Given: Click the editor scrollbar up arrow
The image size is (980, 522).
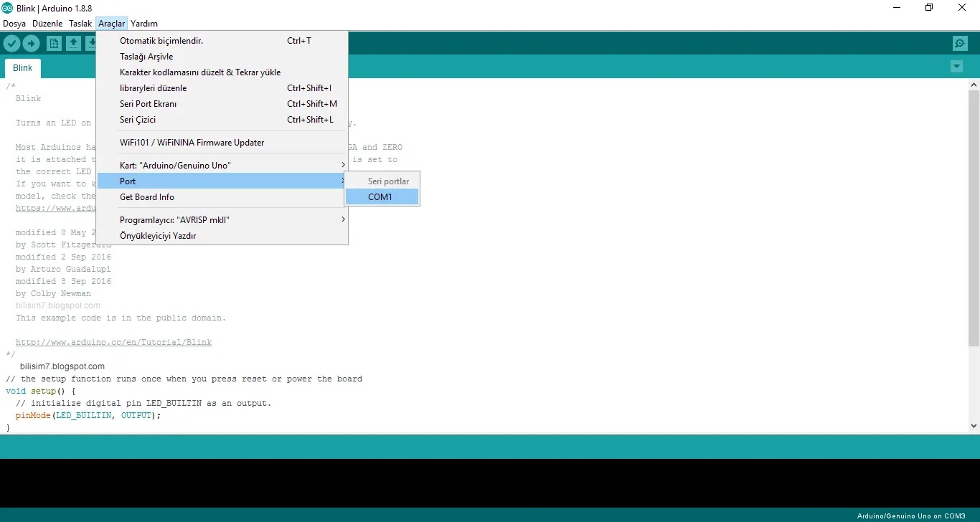Looking at the screenshot, I should tap(974, 85).
